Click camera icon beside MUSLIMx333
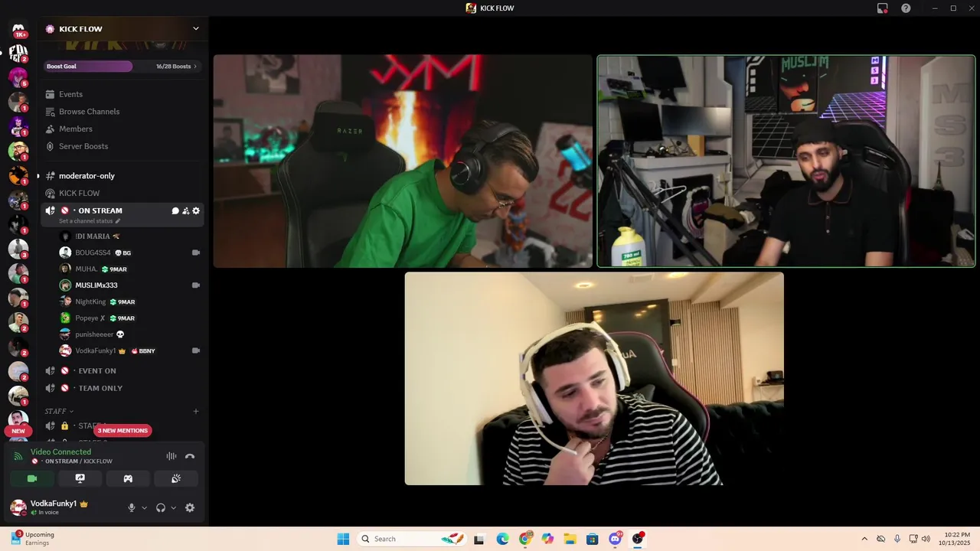The height and width of the screenshot is (551, 980). (x=196, y=285)
